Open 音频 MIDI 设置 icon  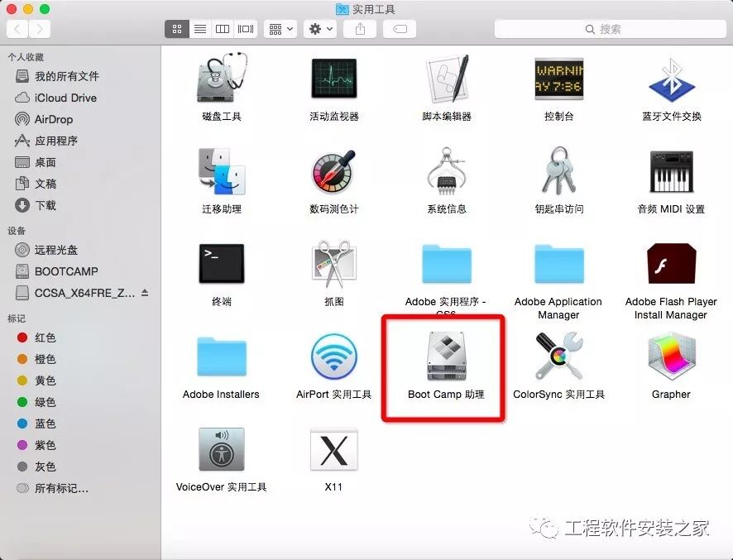[672, 171]
